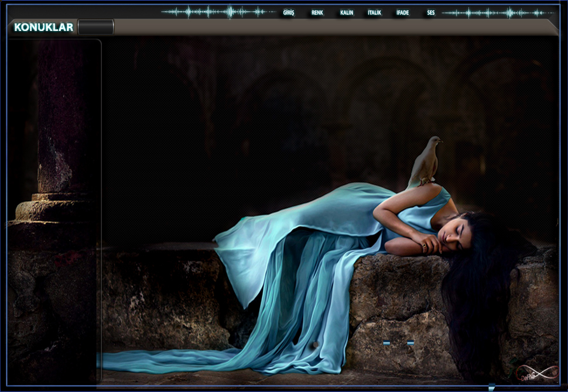Click the left audio waveform graphic
This screenshot has height=392, width=568.
[218, 12]
